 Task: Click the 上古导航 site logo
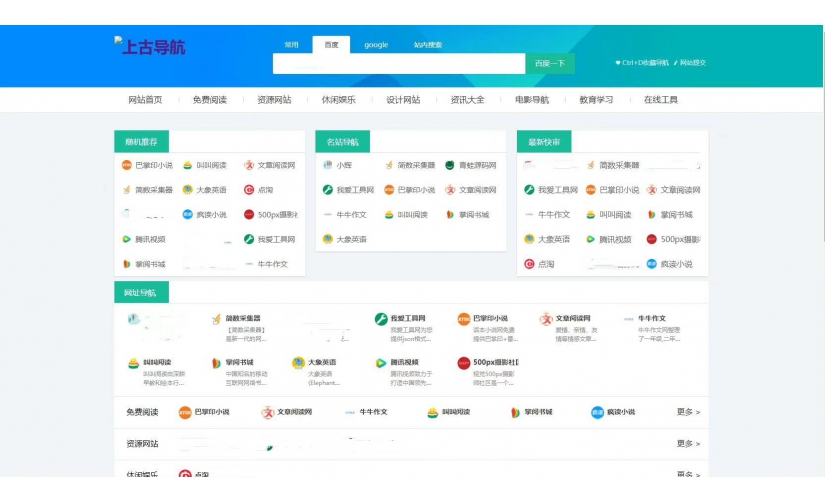150,46
